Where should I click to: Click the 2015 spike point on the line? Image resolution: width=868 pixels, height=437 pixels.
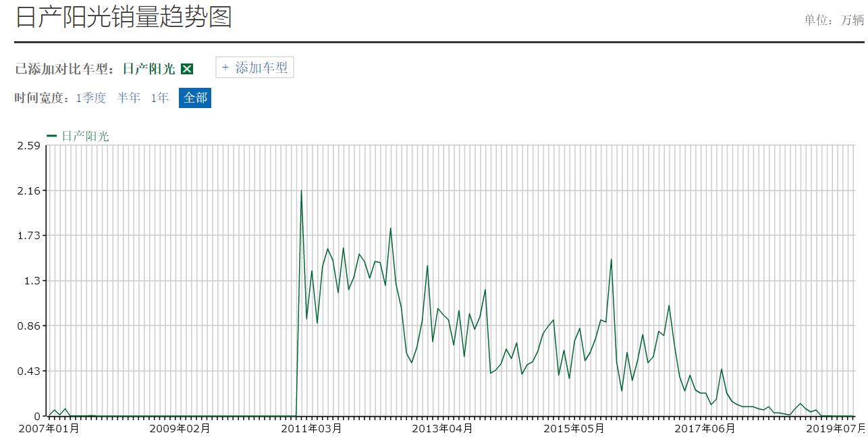pyautogui.click(x=612, y=259)
